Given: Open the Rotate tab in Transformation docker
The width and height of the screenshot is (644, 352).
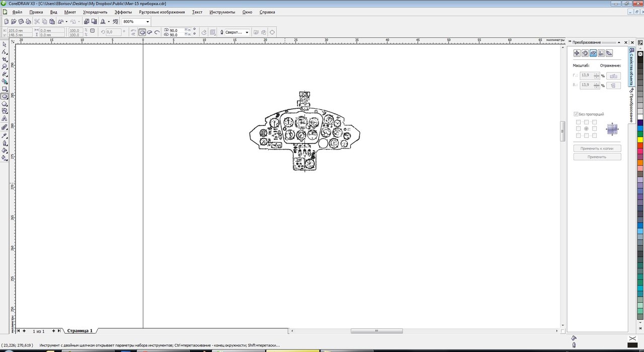Looking at the screenshot, I should click(x=585, y=53).
